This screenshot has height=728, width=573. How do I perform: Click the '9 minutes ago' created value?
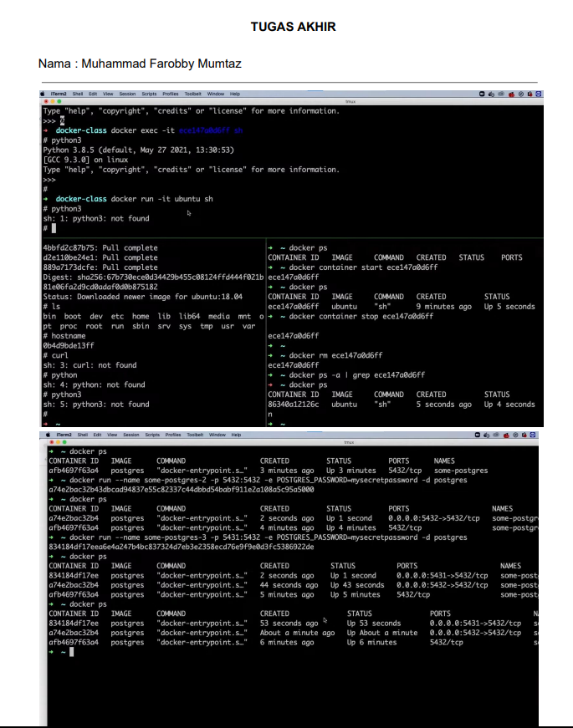[x=444, y=307]
